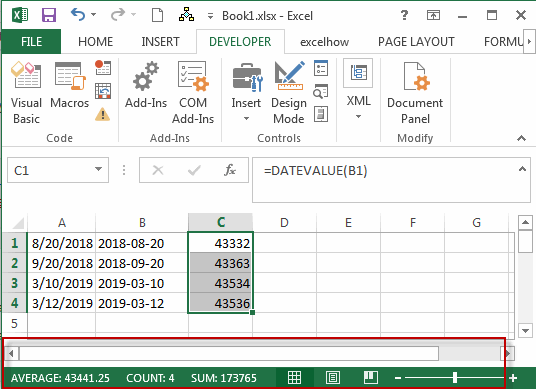Click the SUM: 173765 status entry
Viewport: 536px width, 389px height.
(x=224, y=378)
